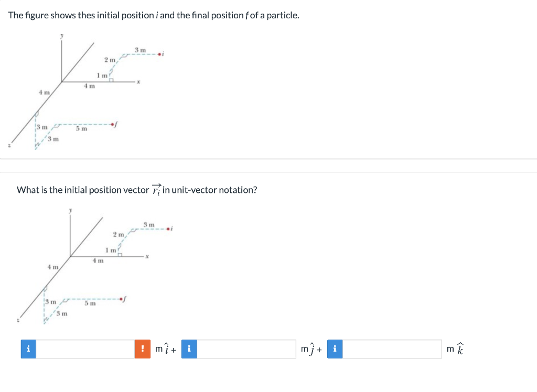Click the y-axis label in upper figure

(x=61, y=35)
